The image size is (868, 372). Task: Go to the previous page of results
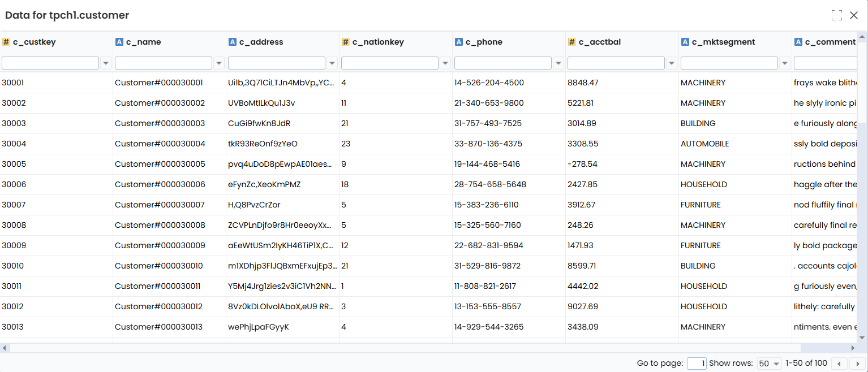pos(839,364)
